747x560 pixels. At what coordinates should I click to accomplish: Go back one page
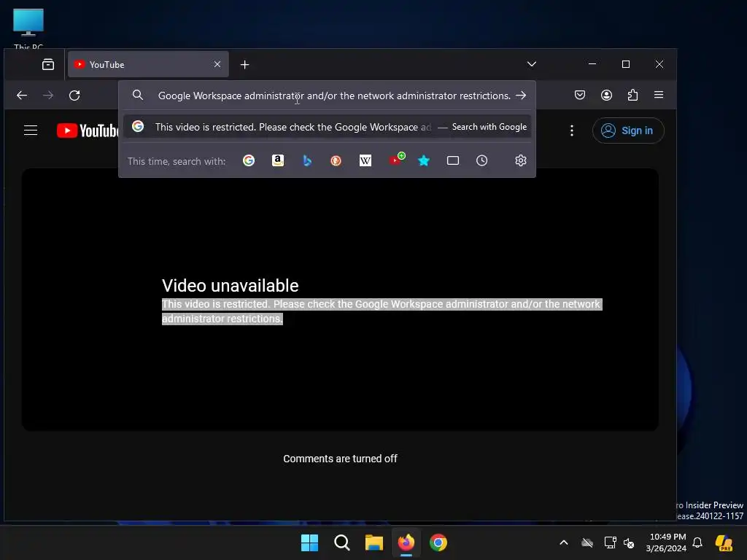coord(22,96)
